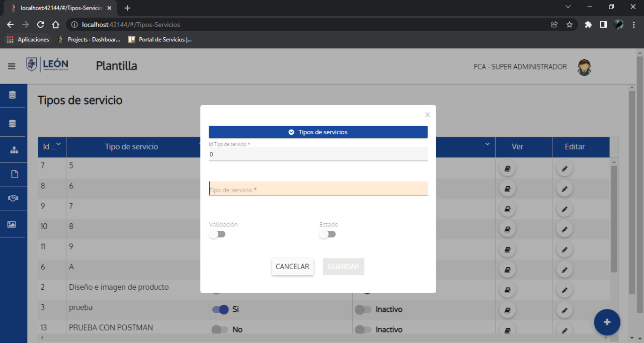Viewport: 644px width, 343px height.
Task: Click the León logo
Action: pos(47,64)
